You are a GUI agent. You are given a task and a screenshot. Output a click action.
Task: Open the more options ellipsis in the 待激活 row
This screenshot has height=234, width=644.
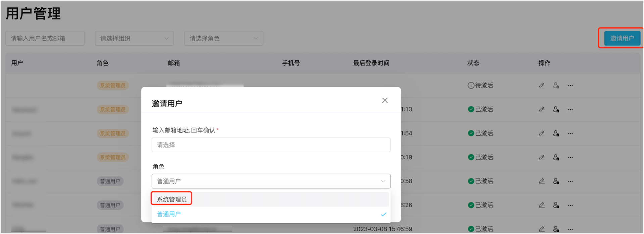pos(570,85)
